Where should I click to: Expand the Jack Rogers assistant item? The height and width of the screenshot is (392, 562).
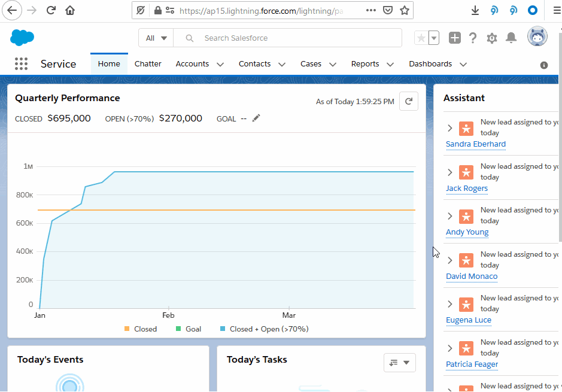pos(450,172)
